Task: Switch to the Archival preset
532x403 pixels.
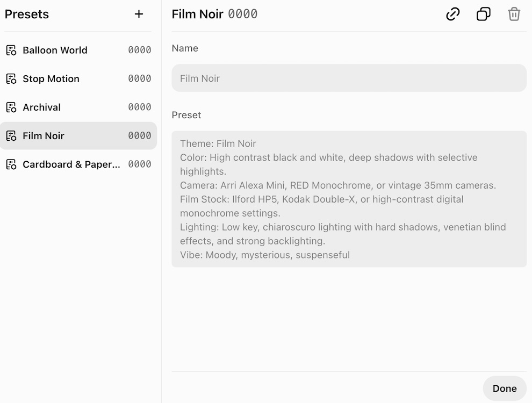Action: tap(41, 107)
